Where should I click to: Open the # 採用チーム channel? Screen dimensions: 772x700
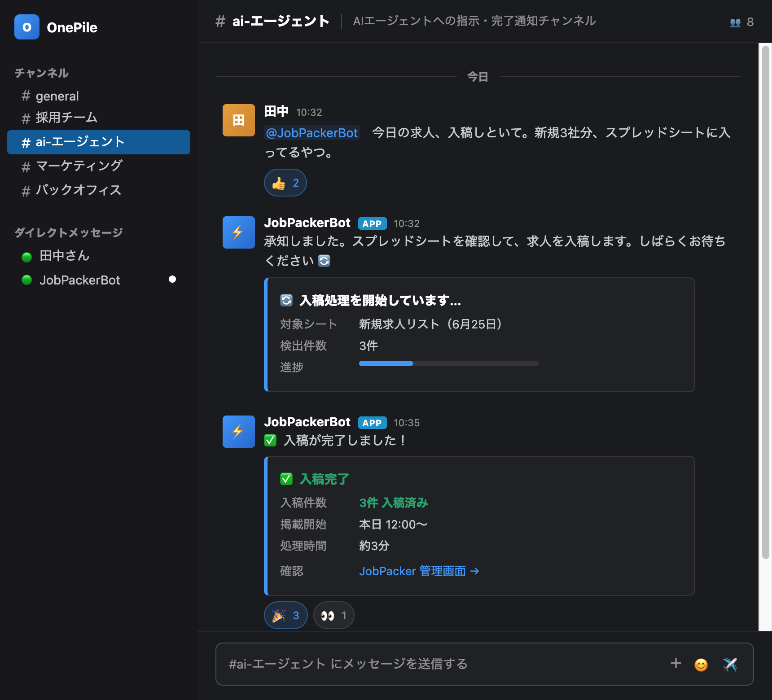(x=99, y=118)
